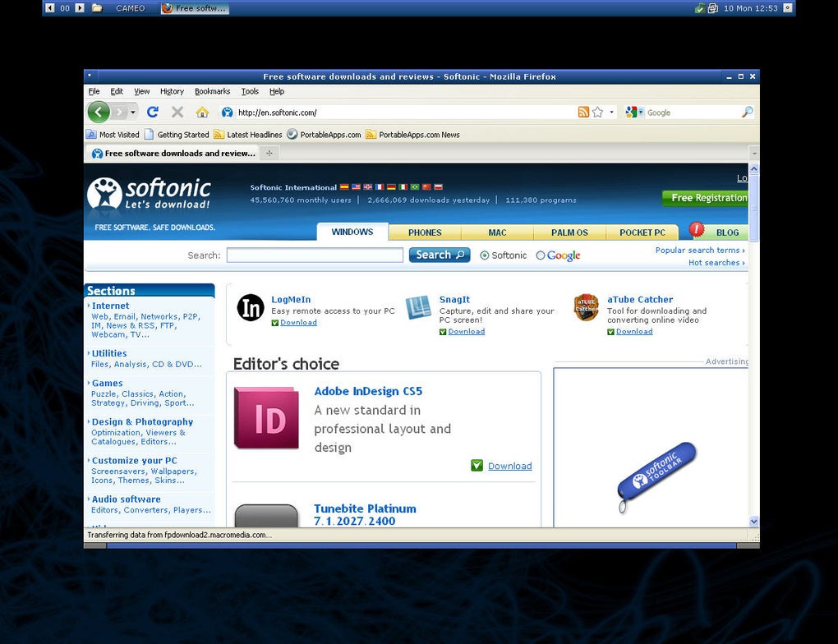Click the SnagIt program icon
The image size is (838, 644).
pyautogui.click(x=418, y=307)
